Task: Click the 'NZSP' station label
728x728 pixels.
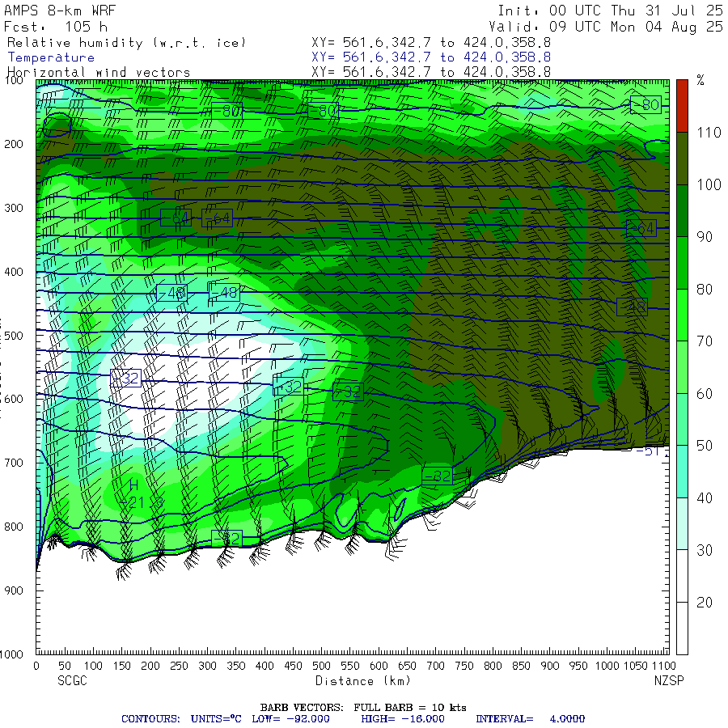Action: coord(669,680)
